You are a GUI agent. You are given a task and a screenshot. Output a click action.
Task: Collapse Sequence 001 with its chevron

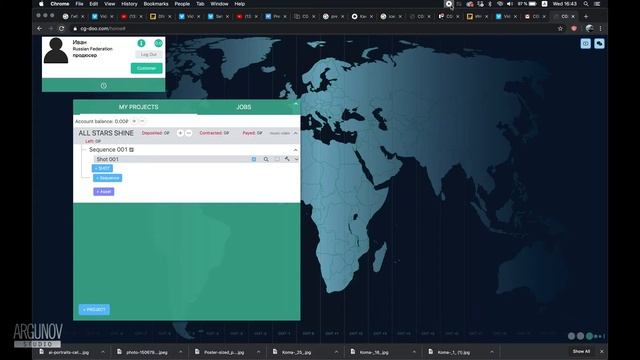296,150
